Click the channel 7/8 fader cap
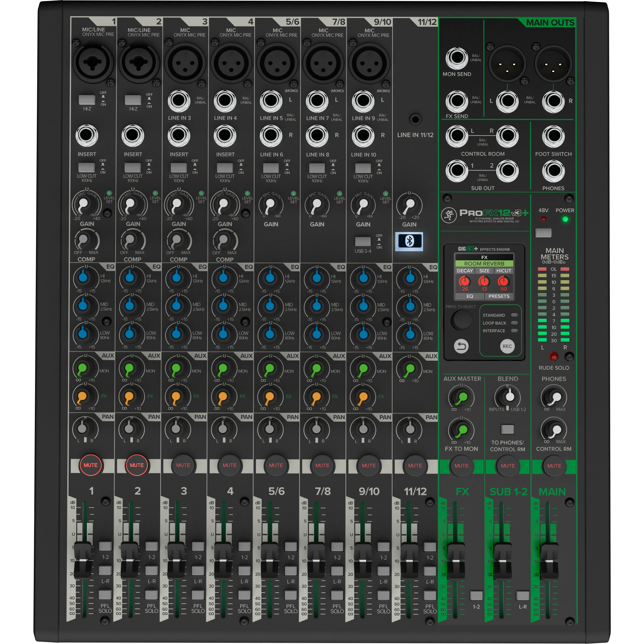The height and width of the screenshot is (644, 644). click(316, 561)
